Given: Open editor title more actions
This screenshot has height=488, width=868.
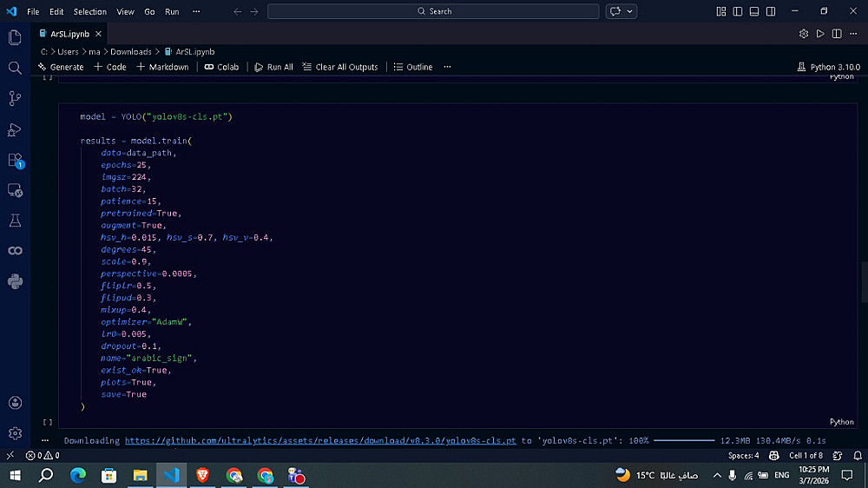Looking at the screenshot, I should (x=853, y=34).
